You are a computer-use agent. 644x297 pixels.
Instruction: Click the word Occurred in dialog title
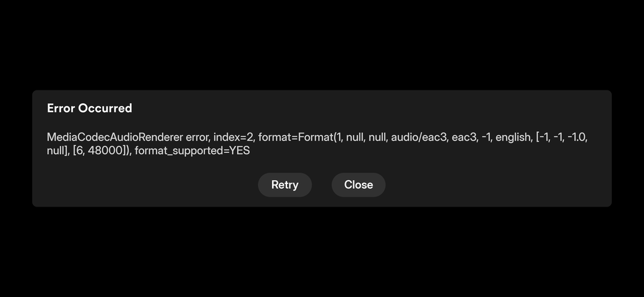[105, 108]
